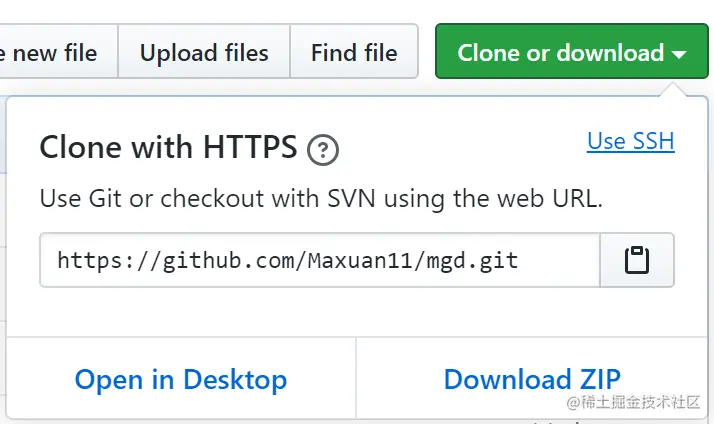Open in Desktop link
The width and height of the screenshot is (714, 424).
tap(181, 380)
